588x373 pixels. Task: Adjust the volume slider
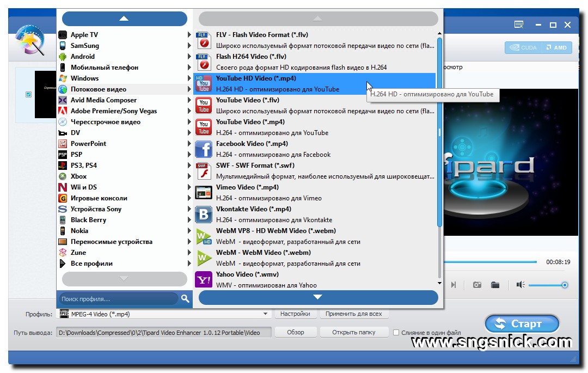pos(547,285)
